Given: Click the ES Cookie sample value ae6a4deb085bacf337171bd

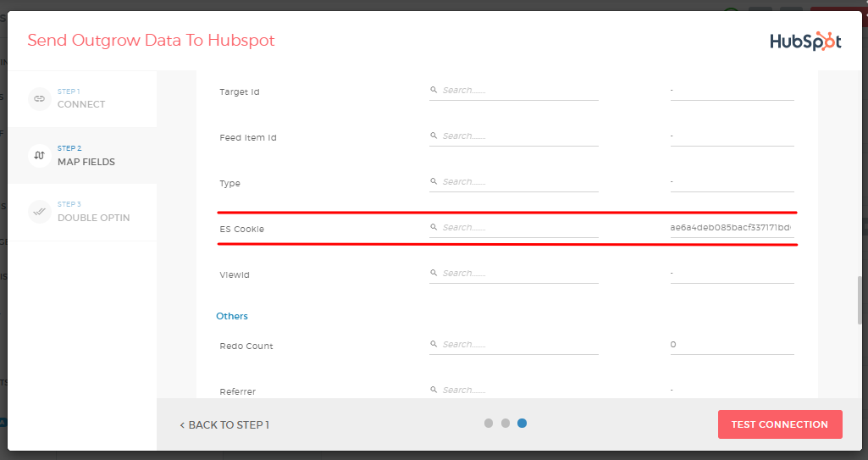Looking at the screenshot, I should pyautogui.click(x=731, y=228).
